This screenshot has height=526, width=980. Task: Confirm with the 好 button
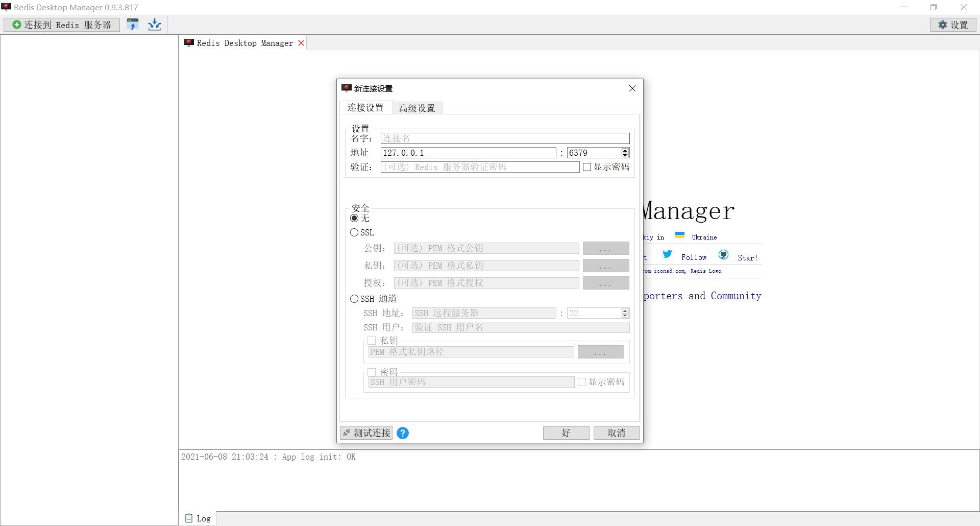[x=566, y=433]
